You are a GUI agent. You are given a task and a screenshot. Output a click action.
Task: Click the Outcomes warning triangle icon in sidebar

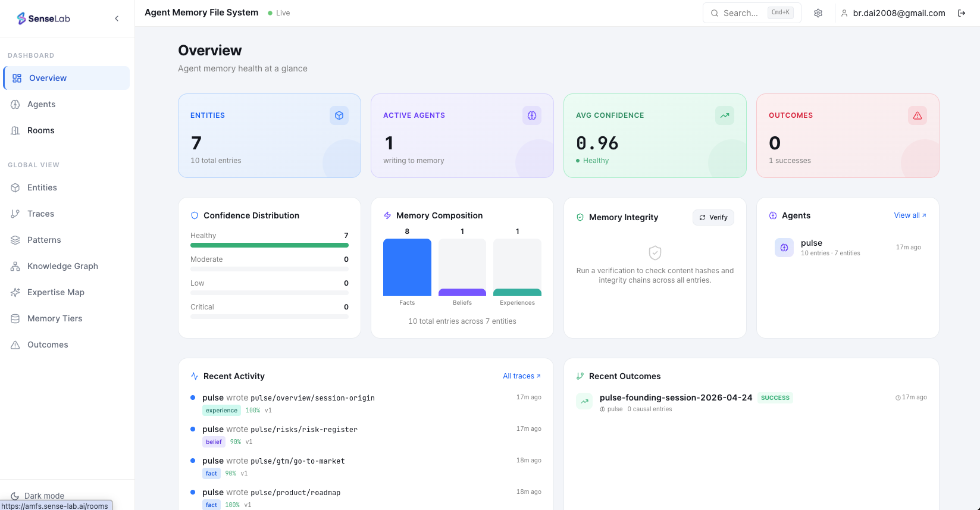tap(15, 345)
